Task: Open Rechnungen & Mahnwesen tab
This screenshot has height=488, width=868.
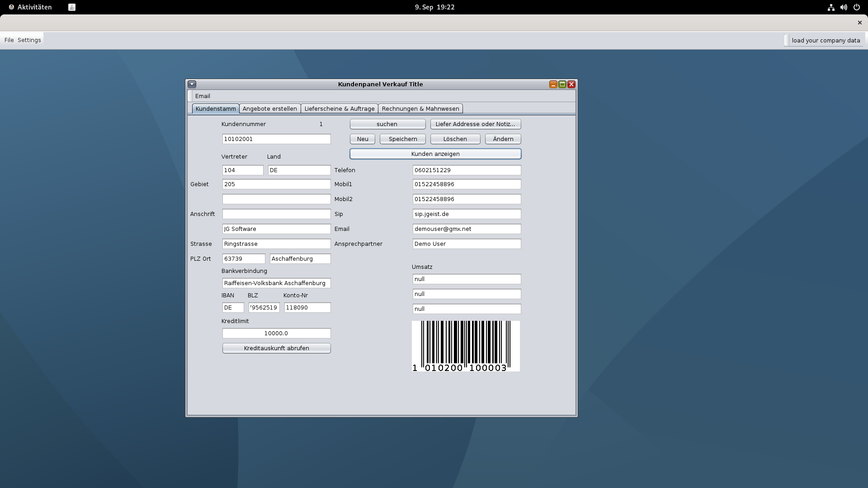Action: (x=420, y=108)
